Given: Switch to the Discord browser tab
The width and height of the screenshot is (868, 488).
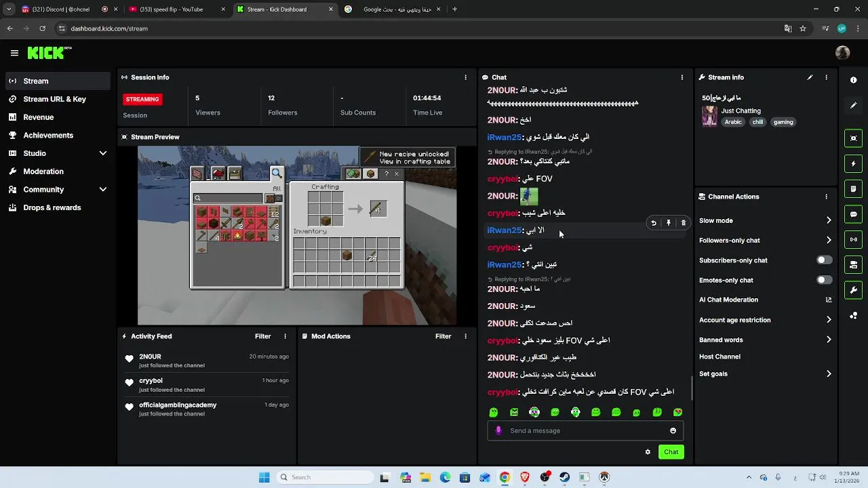Looking at the screenshot, I should coord(68,9).
